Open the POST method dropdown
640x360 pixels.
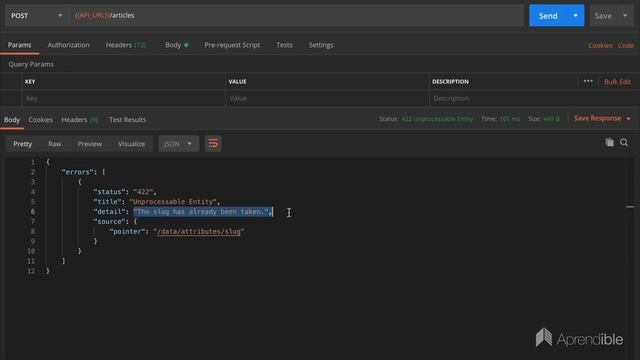pyautogui.click(x=36, y=16)
